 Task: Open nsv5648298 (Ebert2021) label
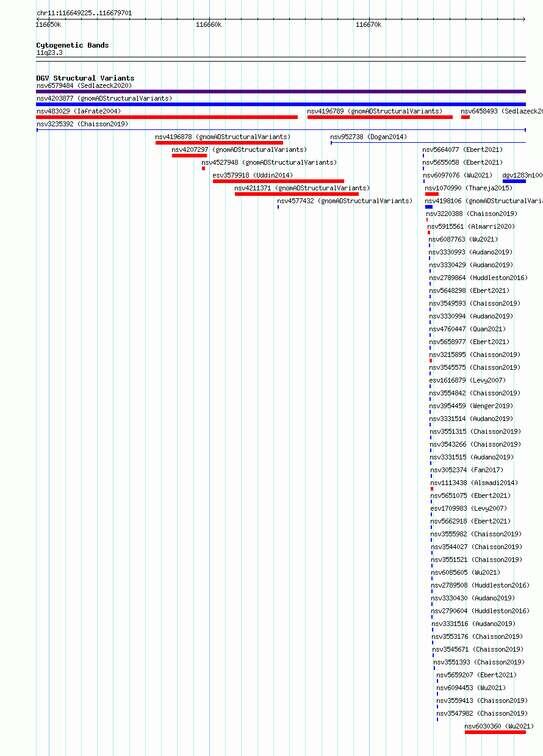click(469, 290)
